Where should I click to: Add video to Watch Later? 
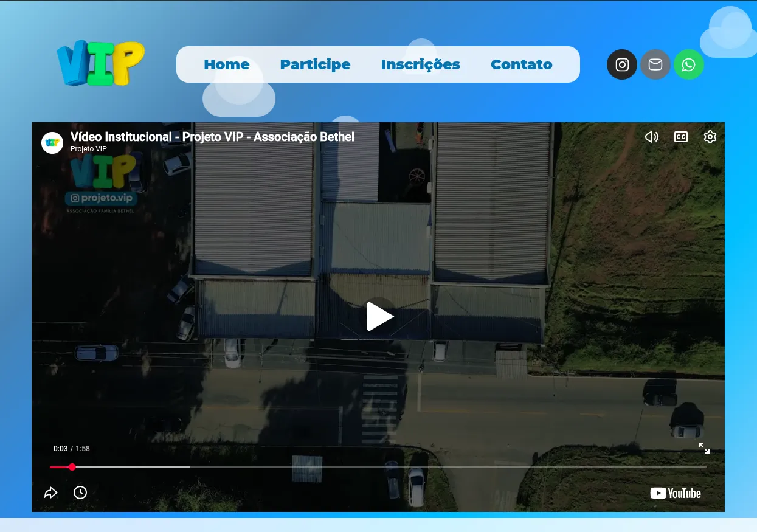80,492
